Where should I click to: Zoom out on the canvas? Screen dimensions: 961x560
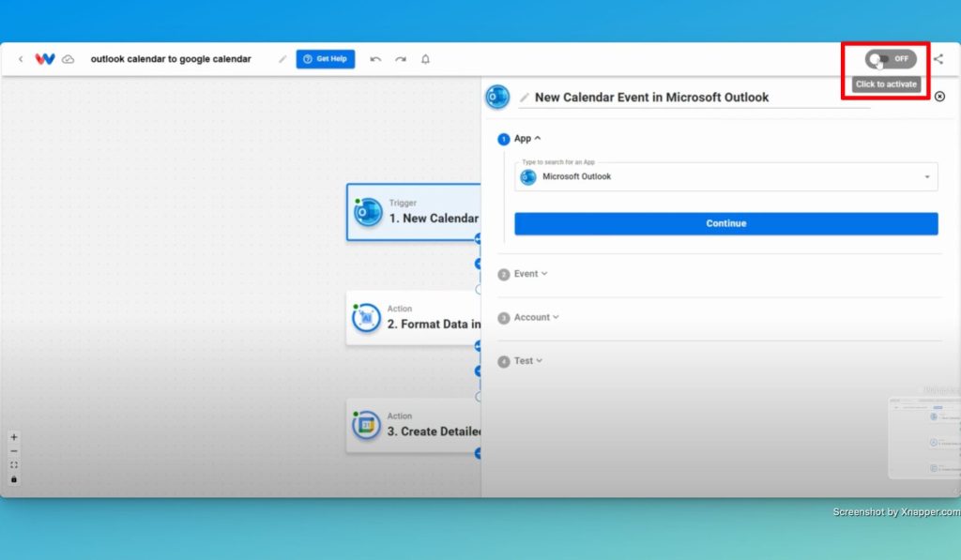(14, 451)
